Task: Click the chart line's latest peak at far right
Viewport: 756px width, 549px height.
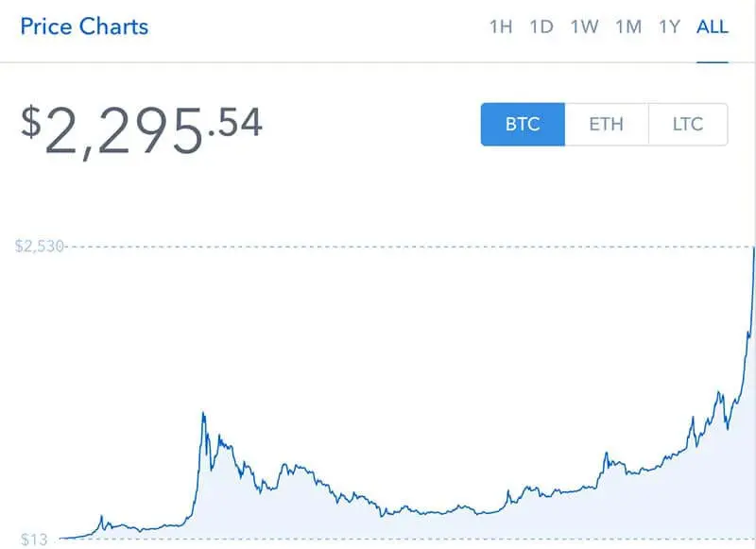Action: tap(754, 249)
